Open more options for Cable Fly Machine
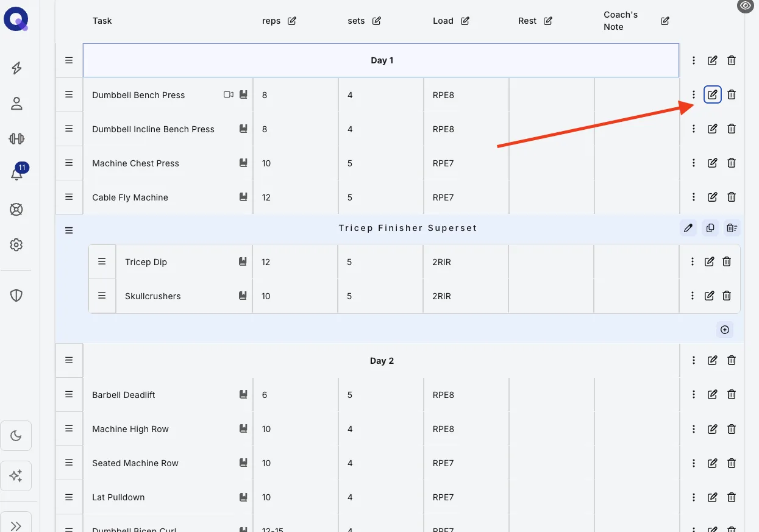Screen dimensions: 759x532 pyautogui.click(x=694, y=197)
